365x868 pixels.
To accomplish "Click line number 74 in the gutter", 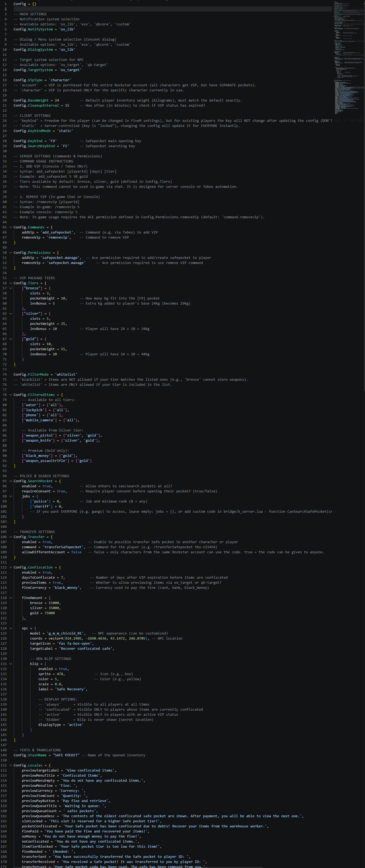I will pos(4,374).
